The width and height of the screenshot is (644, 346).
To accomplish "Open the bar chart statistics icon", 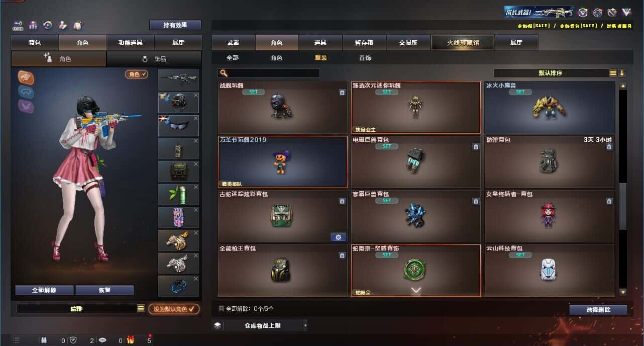I will click(33, 25).
